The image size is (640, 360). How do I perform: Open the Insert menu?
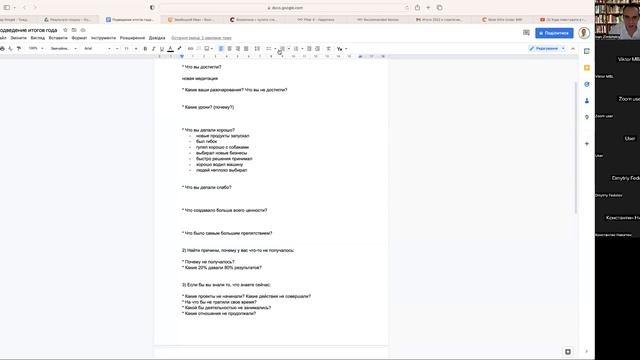(58, 38)
